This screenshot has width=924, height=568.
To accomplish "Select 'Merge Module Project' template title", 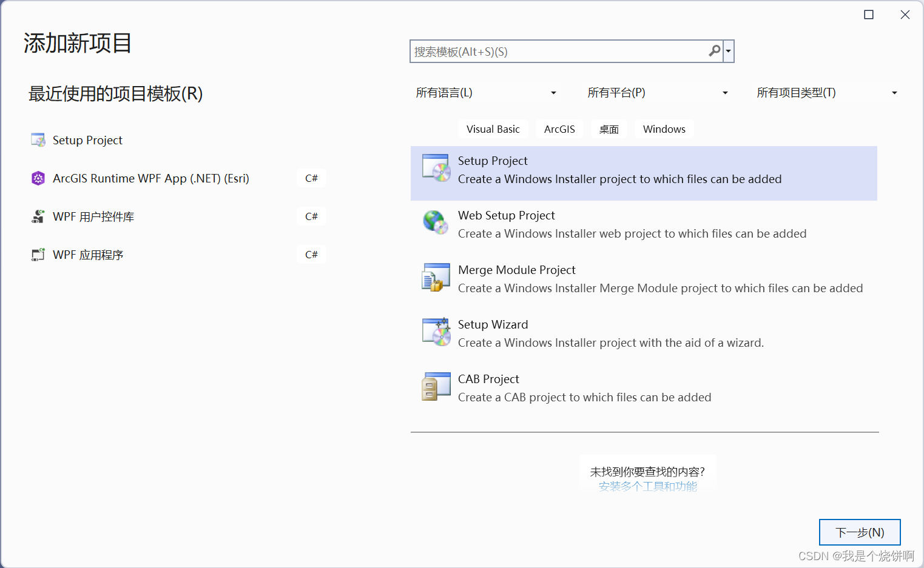I will [517, 270].
